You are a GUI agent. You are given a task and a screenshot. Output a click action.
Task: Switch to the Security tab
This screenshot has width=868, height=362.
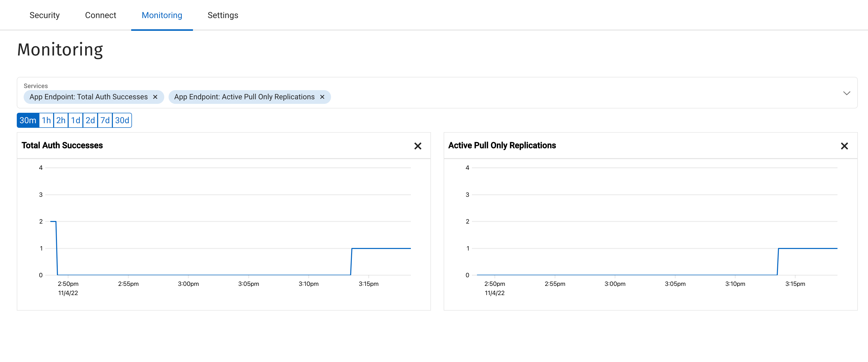[44, 15]
